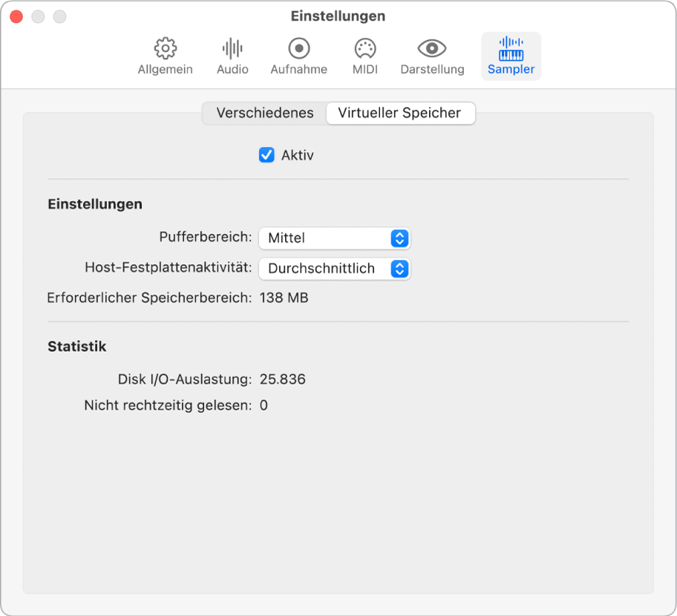Click the Einstellungen section heading
The height and width of the screenshot is (616, 677).
[x=95, y=203]
